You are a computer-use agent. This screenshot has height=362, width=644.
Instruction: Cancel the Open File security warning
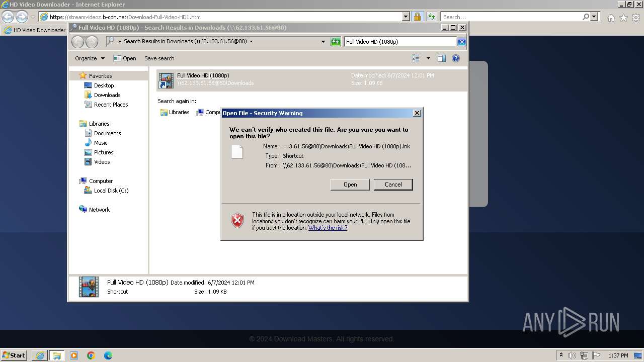pos(393,185)
